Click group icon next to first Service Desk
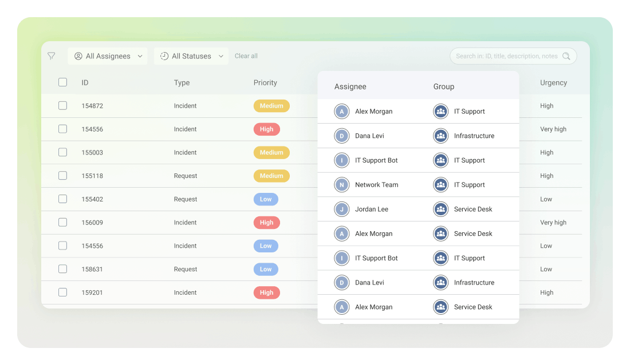 440,209
